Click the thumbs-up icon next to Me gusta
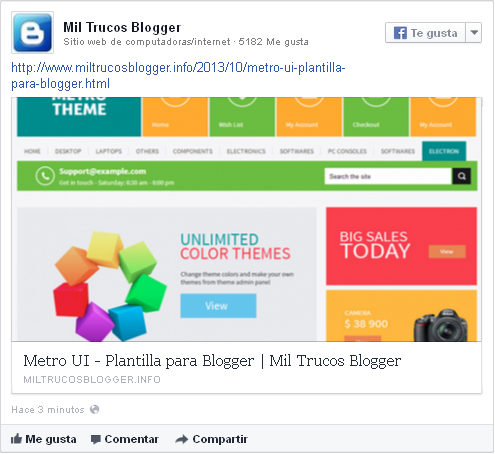The height and width of the screenshot is (454, 495). [16, 439]
